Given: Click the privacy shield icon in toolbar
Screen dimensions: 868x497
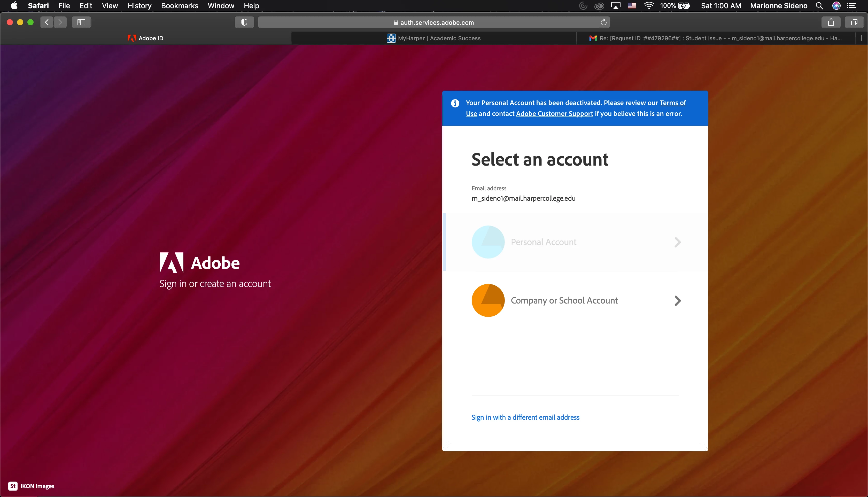Looking at the screenshot, I should [244, 22].
